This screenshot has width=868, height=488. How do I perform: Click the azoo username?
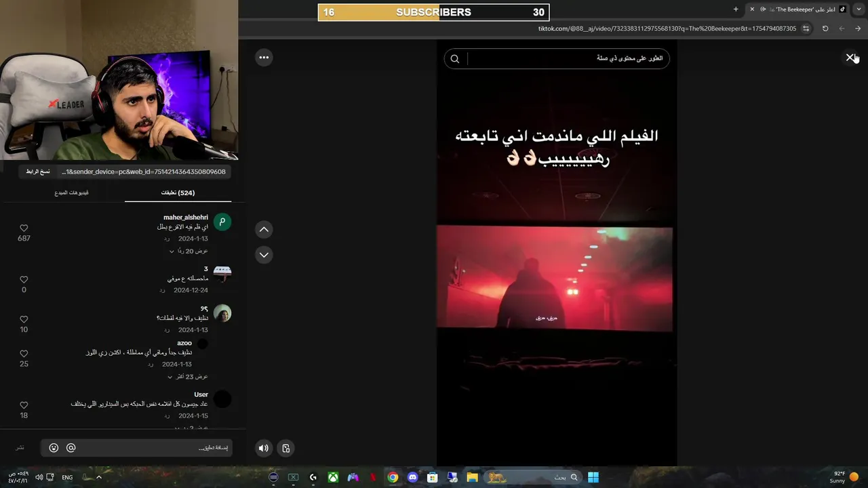(184, 343)
